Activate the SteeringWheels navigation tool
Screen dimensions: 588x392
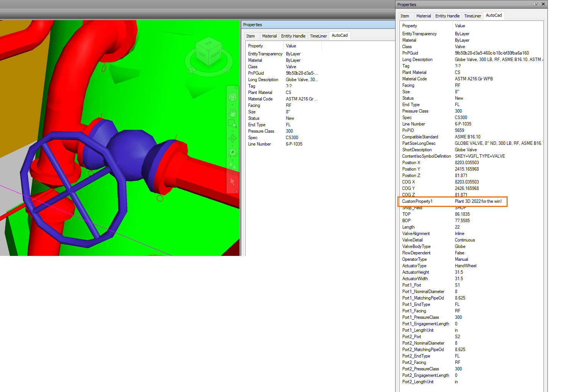coord(233,97)
